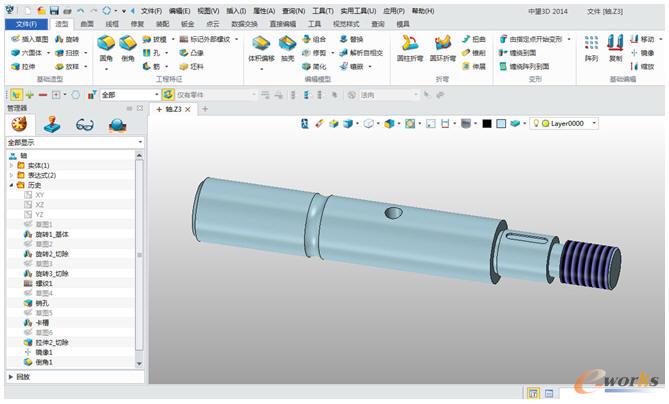Expand the 回放 section at panel bottom

click(12, 376)
